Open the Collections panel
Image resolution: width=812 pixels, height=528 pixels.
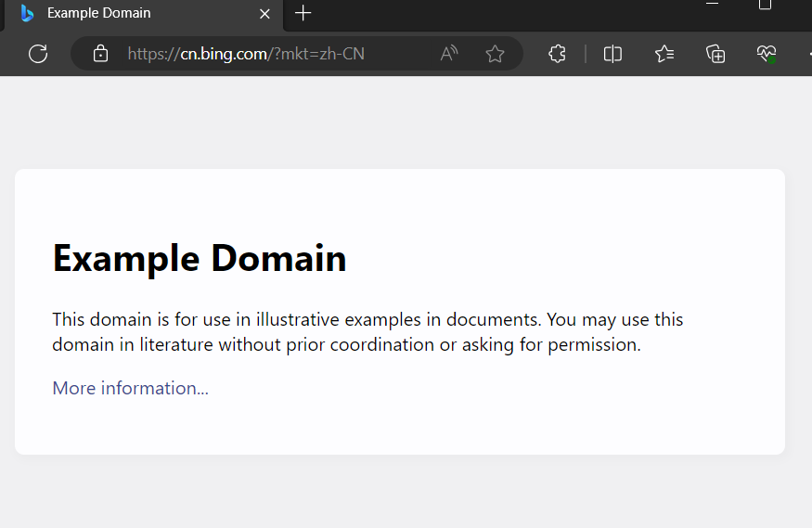click(715, 54)
